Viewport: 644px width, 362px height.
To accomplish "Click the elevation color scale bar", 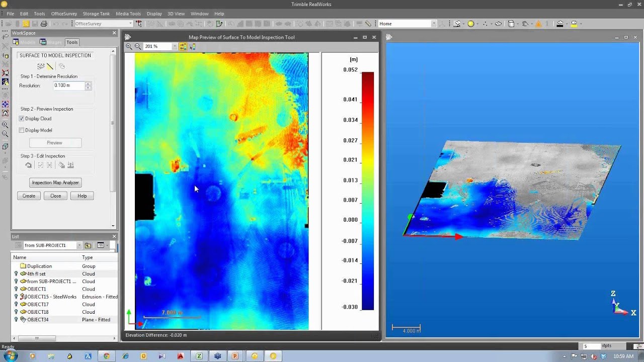I will coord(367,191).
